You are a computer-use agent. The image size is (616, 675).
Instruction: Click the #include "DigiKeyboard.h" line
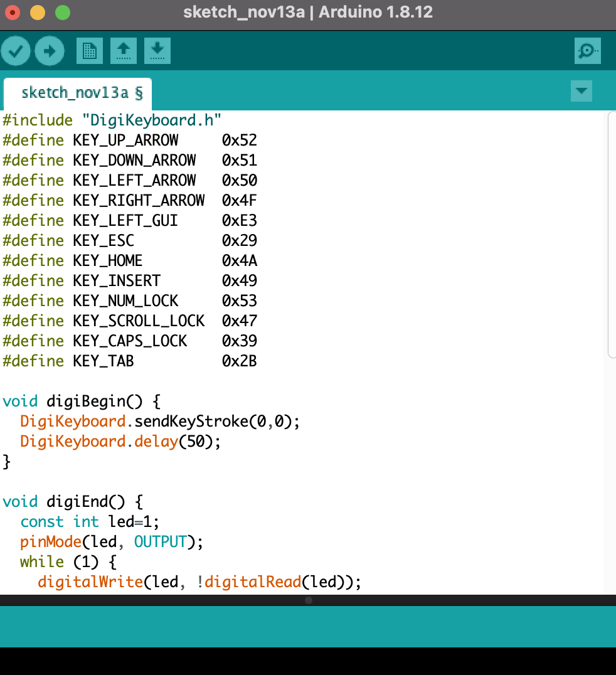click(112, 120)
